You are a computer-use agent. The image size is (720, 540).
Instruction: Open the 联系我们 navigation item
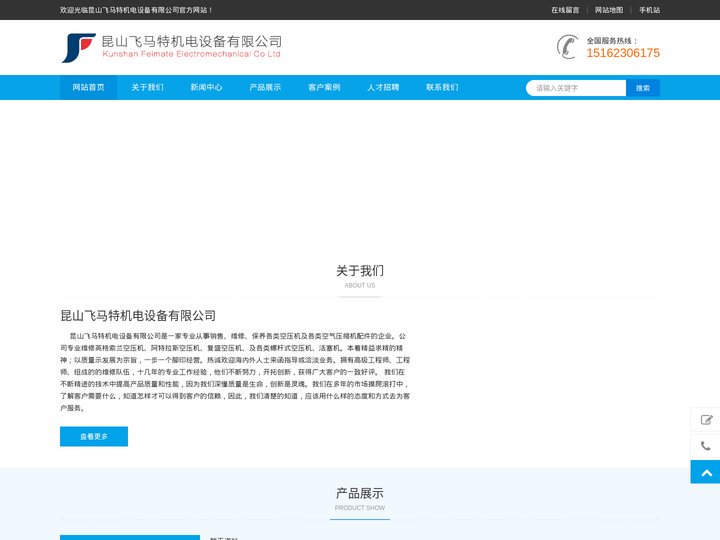442,87
